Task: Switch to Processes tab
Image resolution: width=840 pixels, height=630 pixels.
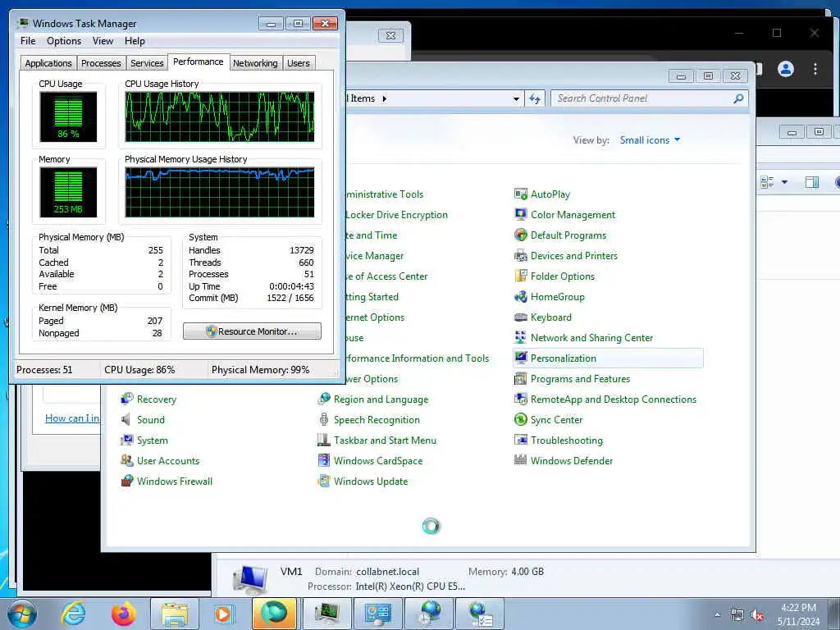Action: (x=101, y=63)
